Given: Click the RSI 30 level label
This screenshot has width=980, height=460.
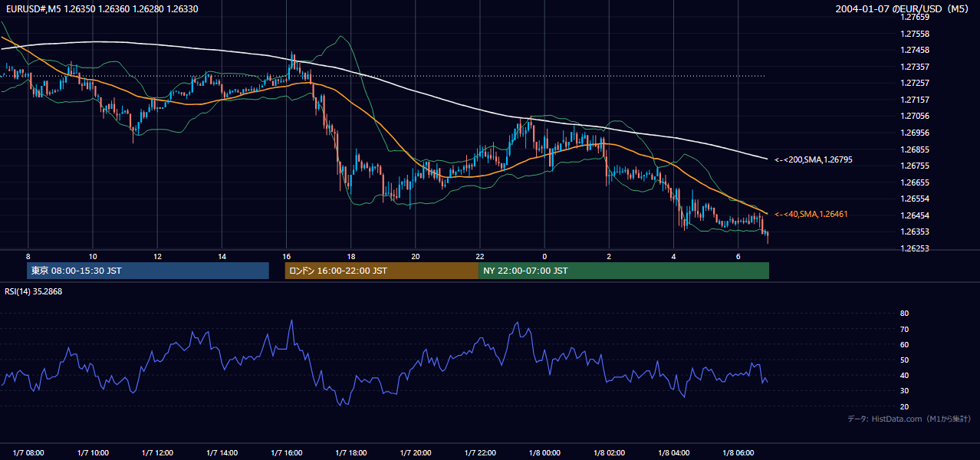Looking at the screenshot, I should [x=904, y=391].
